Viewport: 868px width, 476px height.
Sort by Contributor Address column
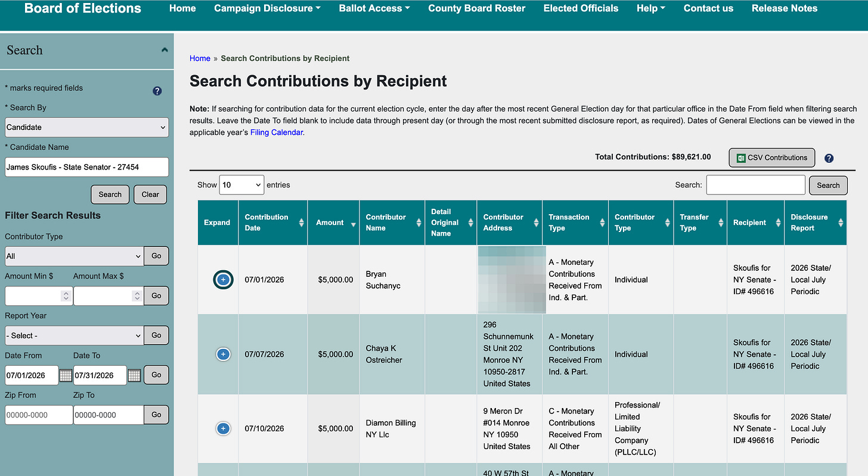pyautogui.click(x=509, y=222)
